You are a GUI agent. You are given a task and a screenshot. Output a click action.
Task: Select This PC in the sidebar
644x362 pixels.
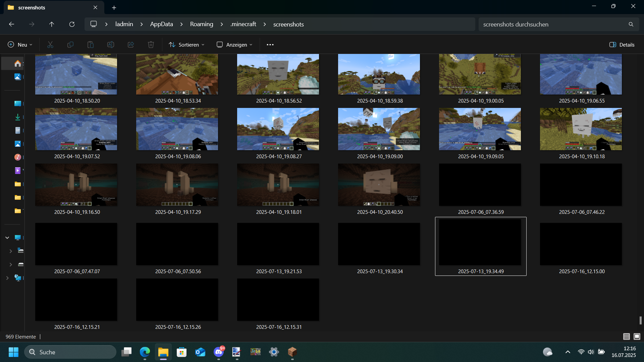[x=18, y=238]
